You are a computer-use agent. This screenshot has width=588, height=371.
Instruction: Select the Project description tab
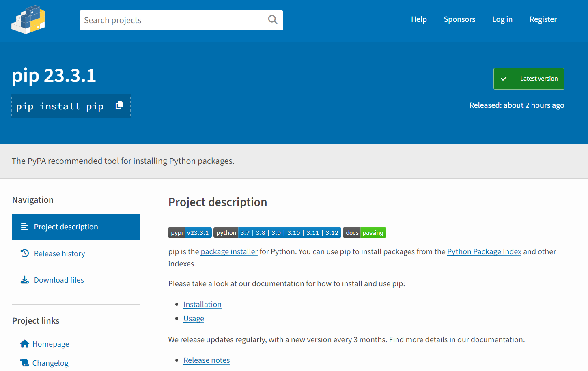click(x=76, y=227)
